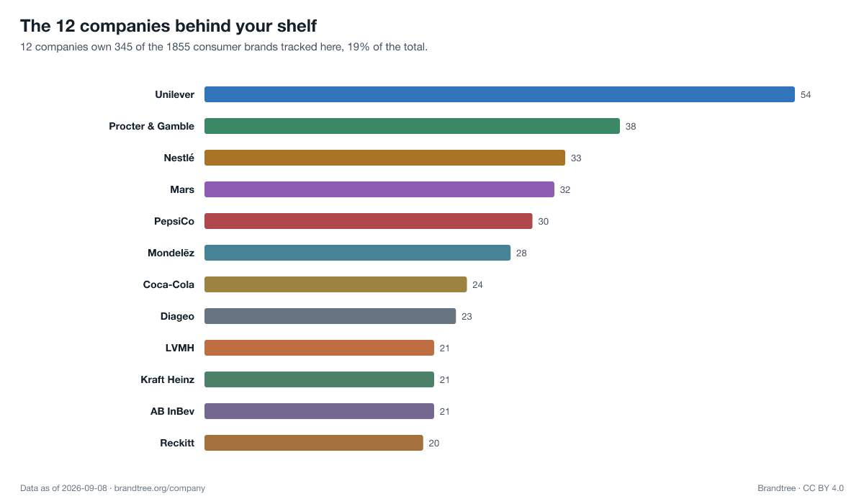Click the red PepsiCo bar
Viewport: 864px width, 504px height.
(369, 221)
